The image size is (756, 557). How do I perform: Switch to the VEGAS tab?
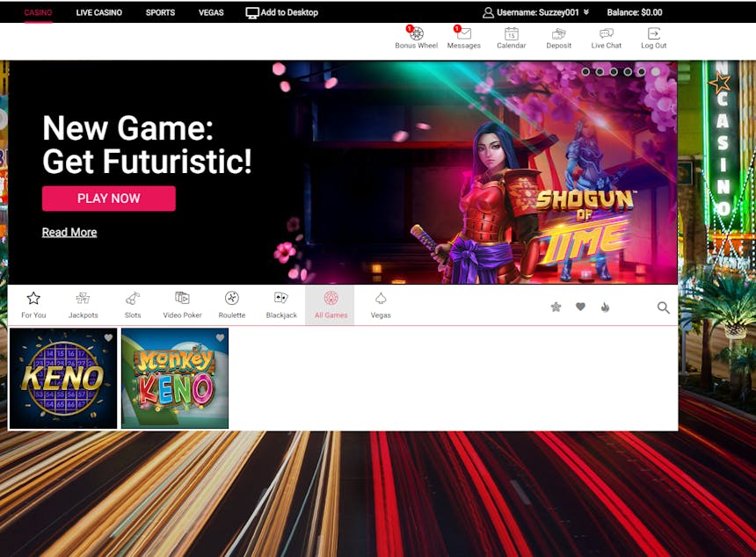(x=211, y=12)
